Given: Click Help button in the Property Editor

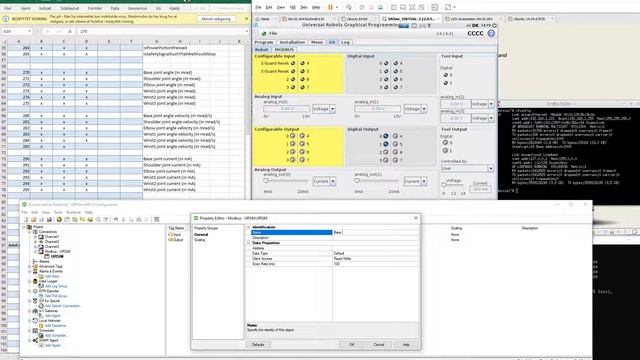Looking at the screenshot, I should click(406, 344).
